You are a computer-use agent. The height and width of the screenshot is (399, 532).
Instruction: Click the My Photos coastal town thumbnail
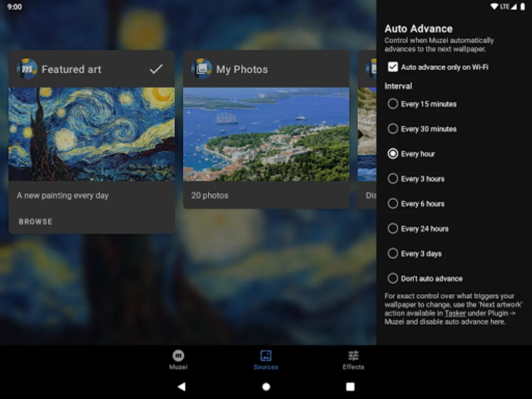pos(266,134)
